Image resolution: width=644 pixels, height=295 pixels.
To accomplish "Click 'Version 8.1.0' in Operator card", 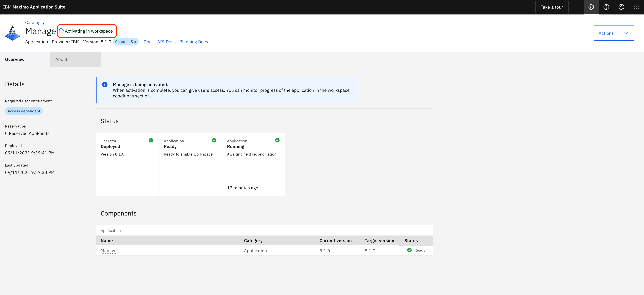I will point(112,154).
